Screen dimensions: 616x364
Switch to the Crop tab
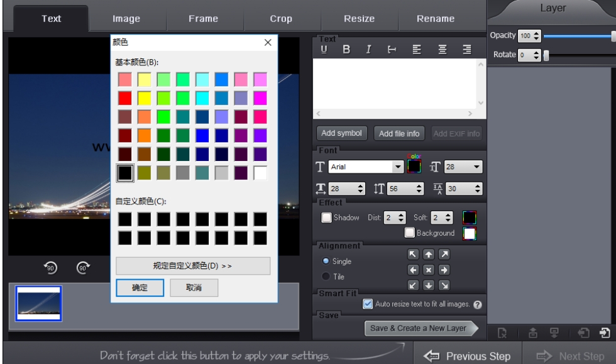pyautogui.click(x=281, y=19)
